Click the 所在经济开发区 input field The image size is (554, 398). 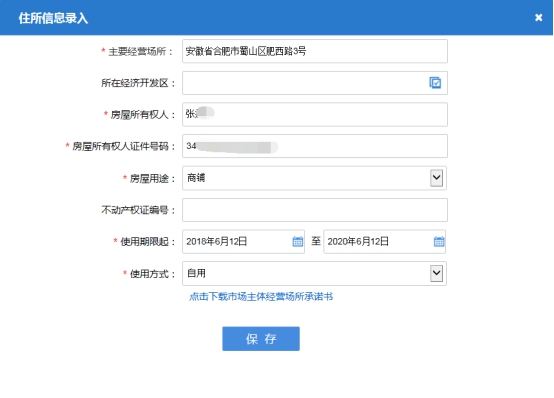315,83
